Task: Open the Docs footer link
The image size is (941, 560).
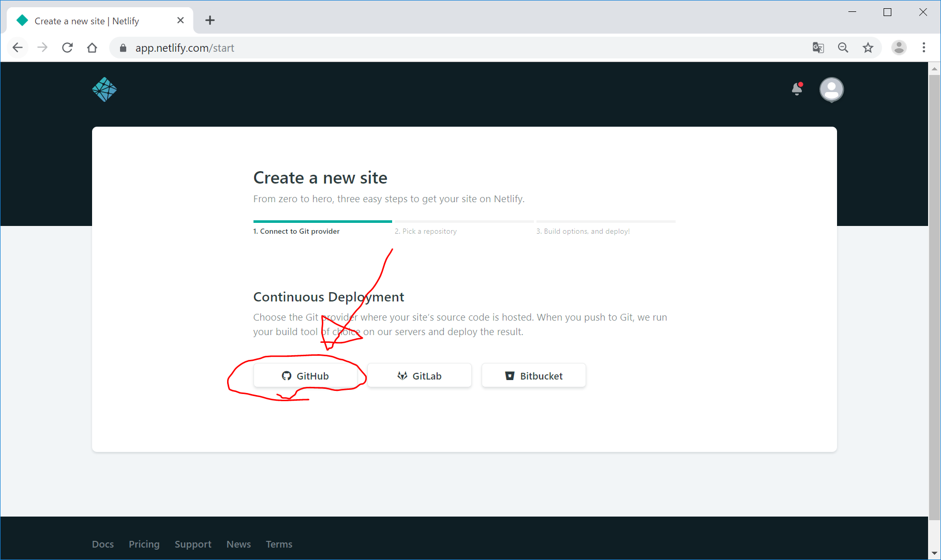Action: coord(103,544)
